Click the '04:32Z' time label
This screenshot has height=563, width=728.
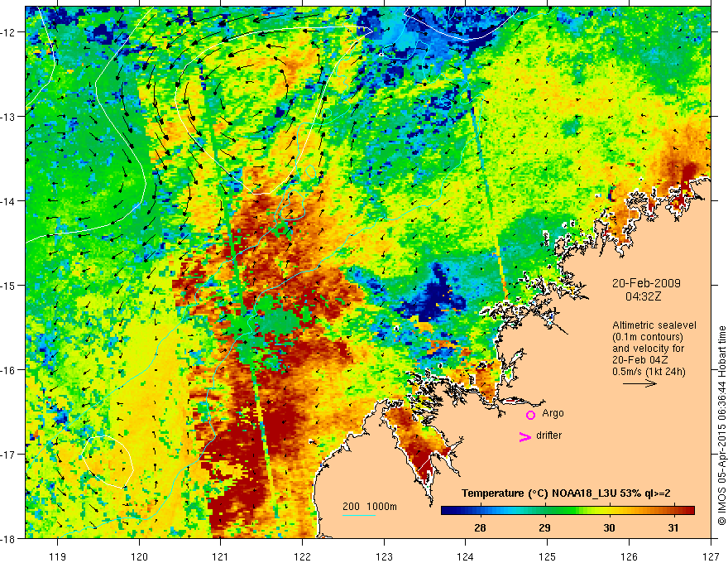tap(643, 296)
